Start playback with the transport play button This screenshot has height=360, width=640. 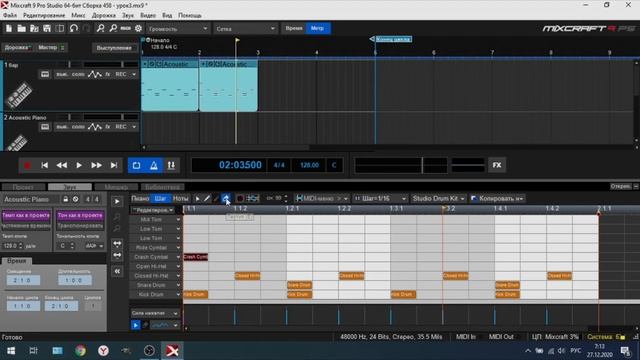tap(79, 165)
